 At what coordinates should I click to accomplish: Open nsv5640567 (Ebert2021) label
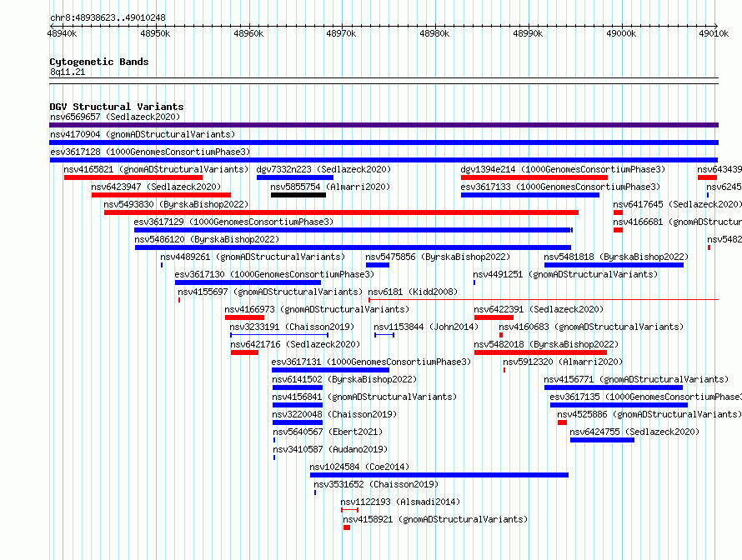click(x=328, y=432)
